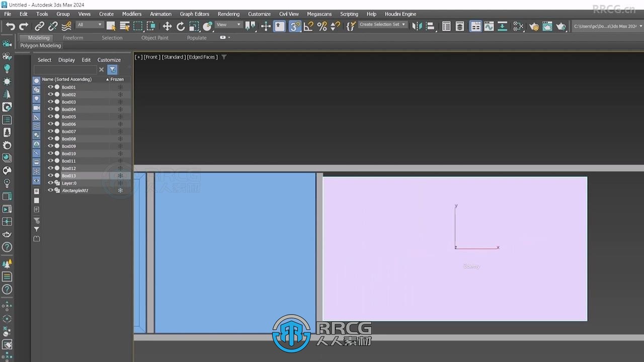644x362 pixels.
Task: Activate the Select and Link tool
Action: (39, 26)
